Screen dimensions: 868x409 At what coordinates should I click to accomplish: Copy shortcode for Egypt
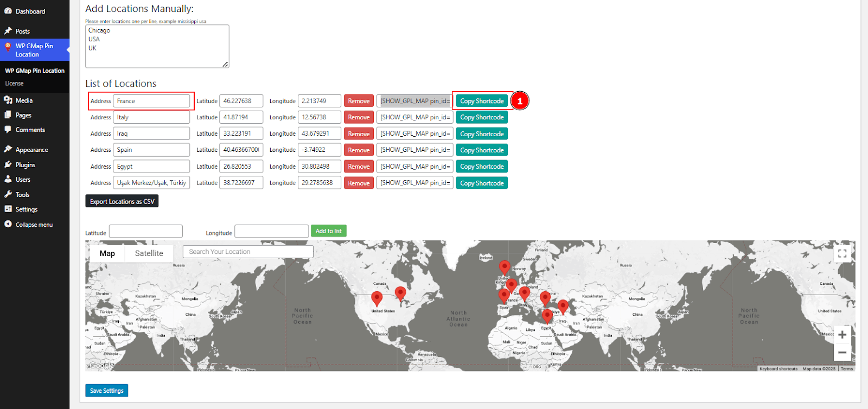coord(482,167)
